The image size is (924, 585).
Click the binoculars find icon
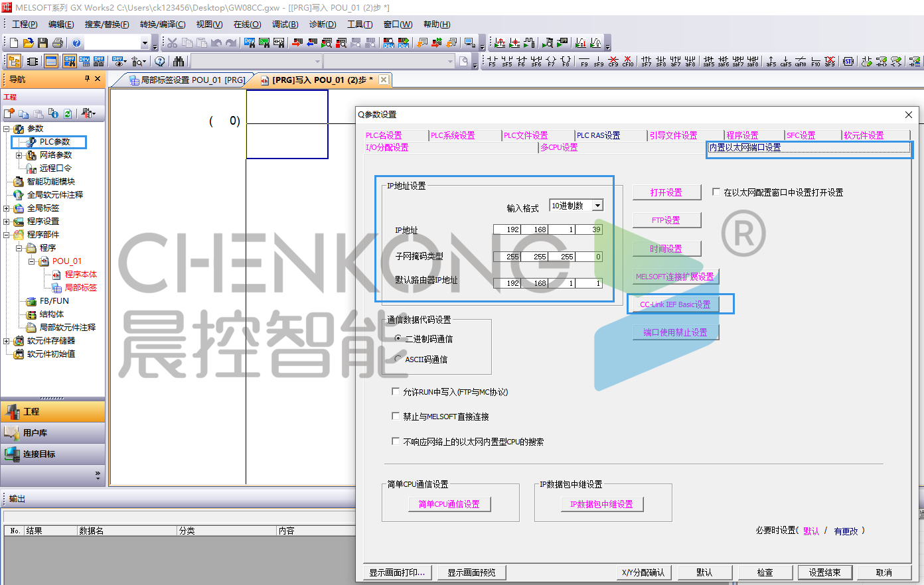pos(179,62)
